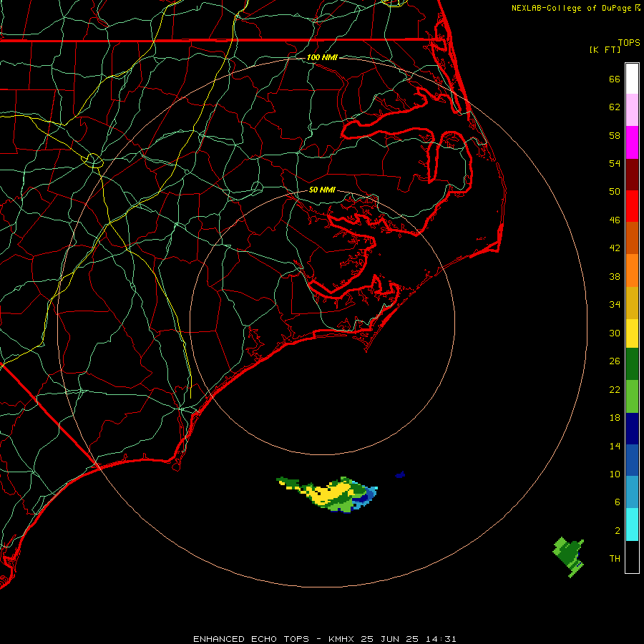Click the 2 legend value
This screenshot has width=644, height=644.
[x=618, y=531]
